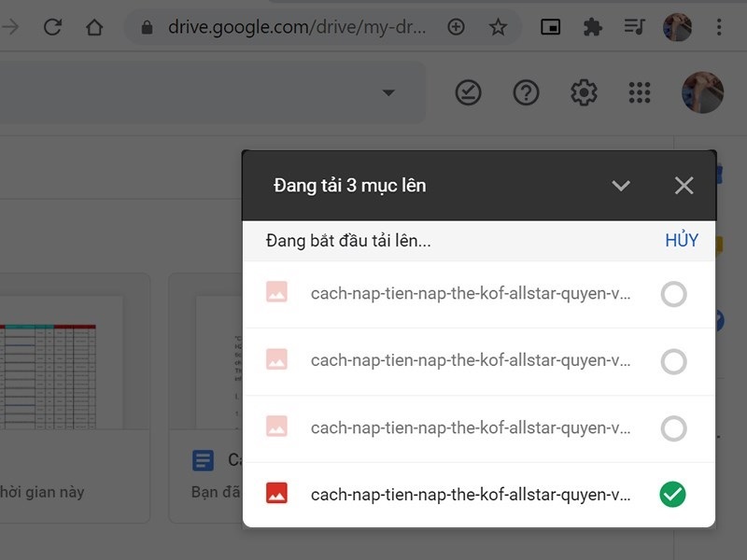Image resolution: width=747 pixels, height=560 pixels.
Task: Cancel uploads using the HỦY link
Action: tap(684, 240)
